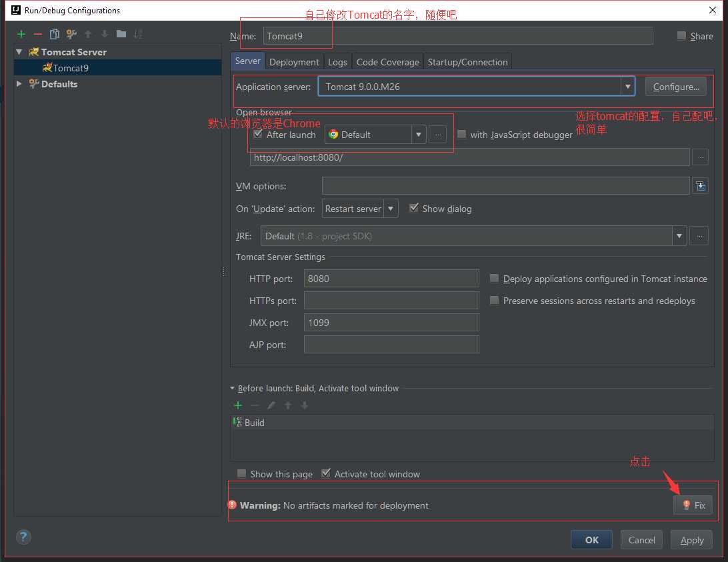Toggle Show this page checkbox
Viewport: 728px width, 562px height.
pyautogui.click(x=241, y=474)
